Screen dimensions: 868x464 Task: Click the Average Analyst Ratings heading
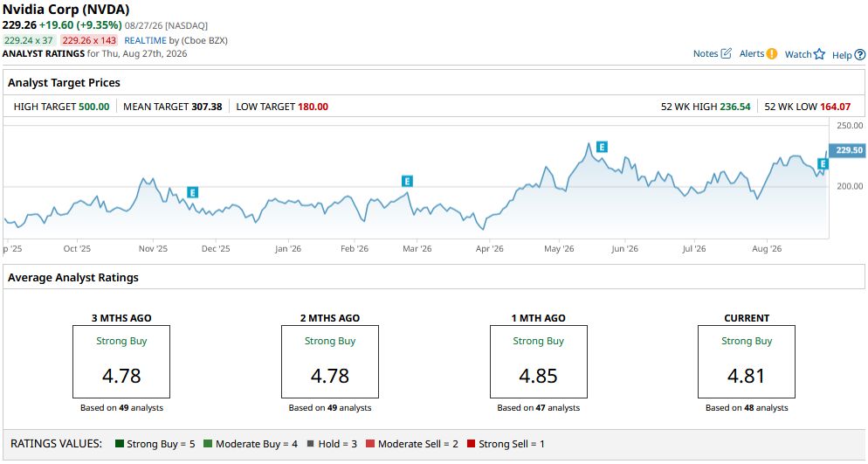[73, 277]
